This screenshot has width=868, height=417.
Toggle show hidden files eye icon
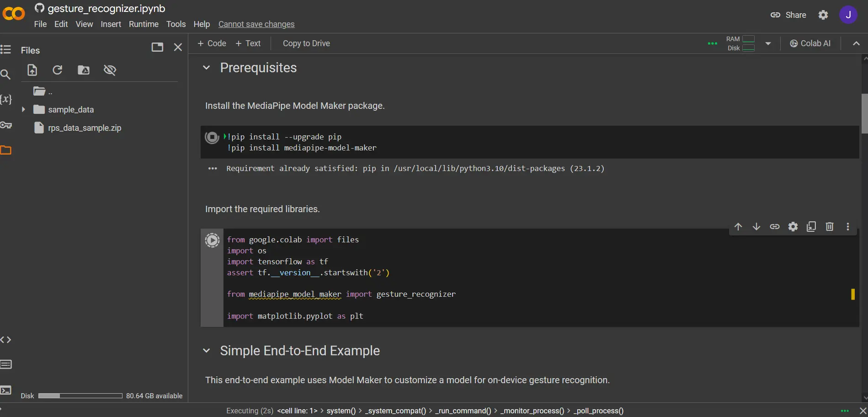coord(110,70)
